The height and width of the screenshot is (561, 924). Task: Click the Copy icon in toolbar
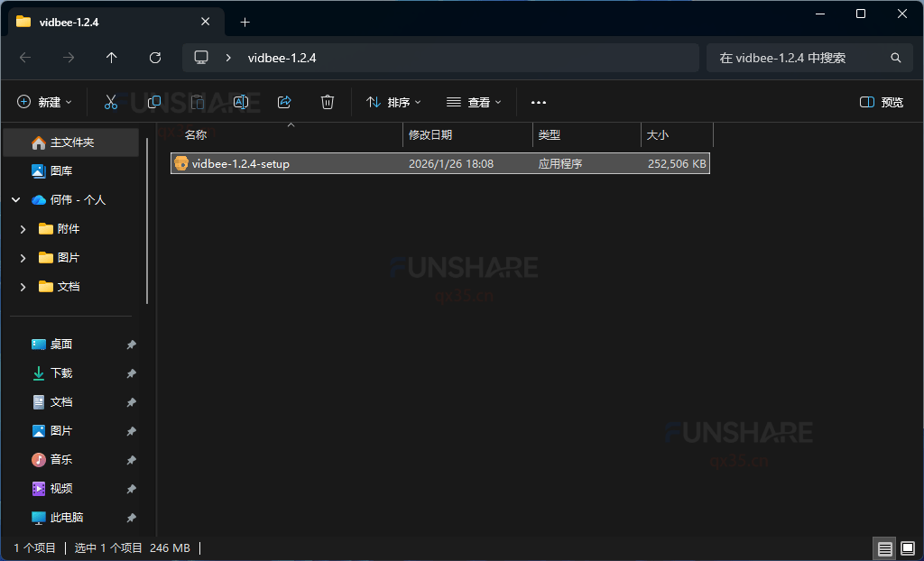pyautogui.click(x=154, y=103)
